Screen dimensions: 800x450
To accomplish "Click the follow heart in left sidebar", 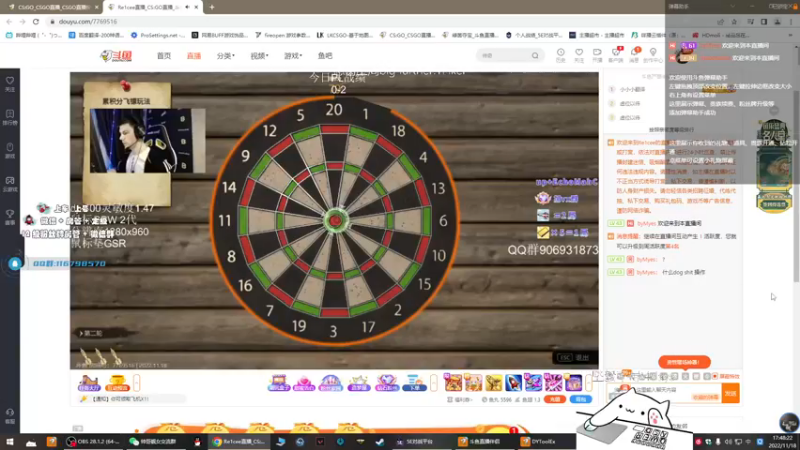I will pos(10,84).
